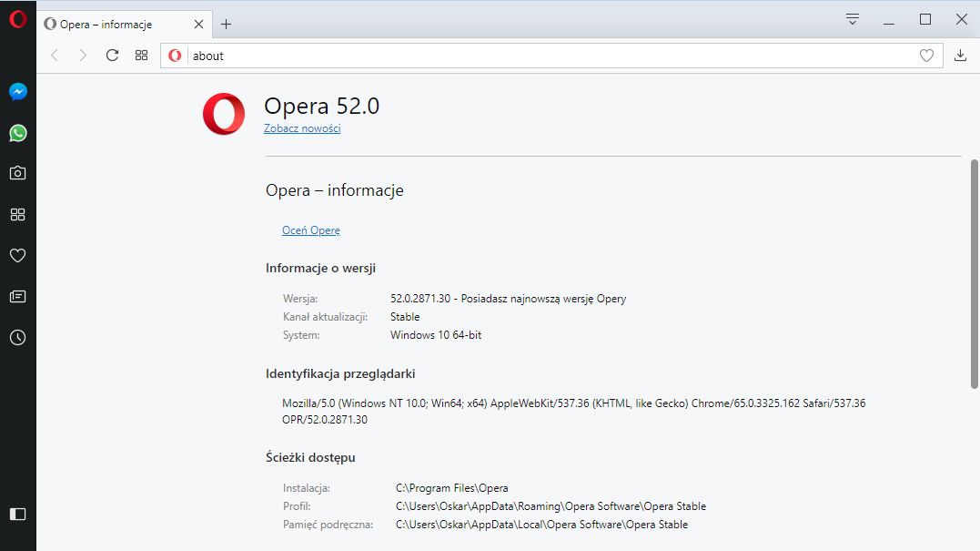Go forward to the next page

(83, 56)
